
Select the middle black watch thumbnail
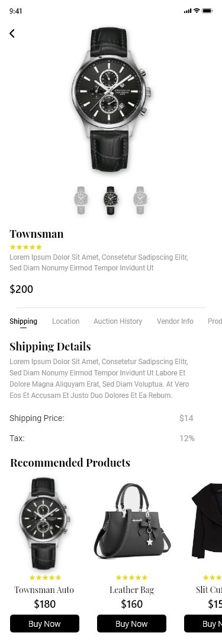tap(111, 200)
